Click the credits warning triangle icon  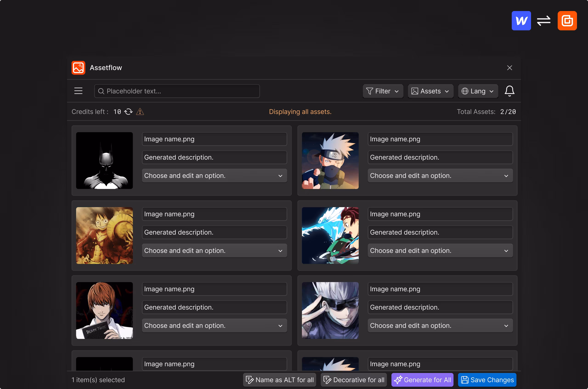(x=140, y=112)
